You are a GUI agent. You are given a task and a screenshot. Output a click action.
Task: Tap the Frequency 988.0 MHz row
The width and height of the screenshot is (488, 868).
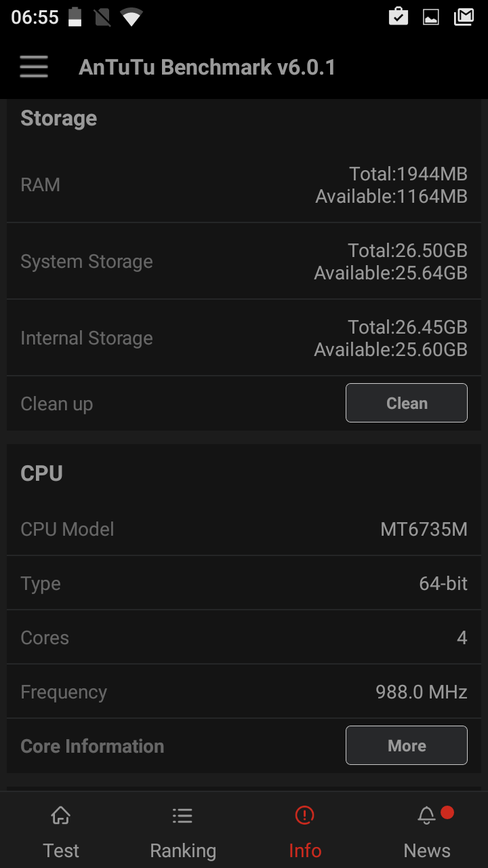pyautogui.click(x=244, y=692)
